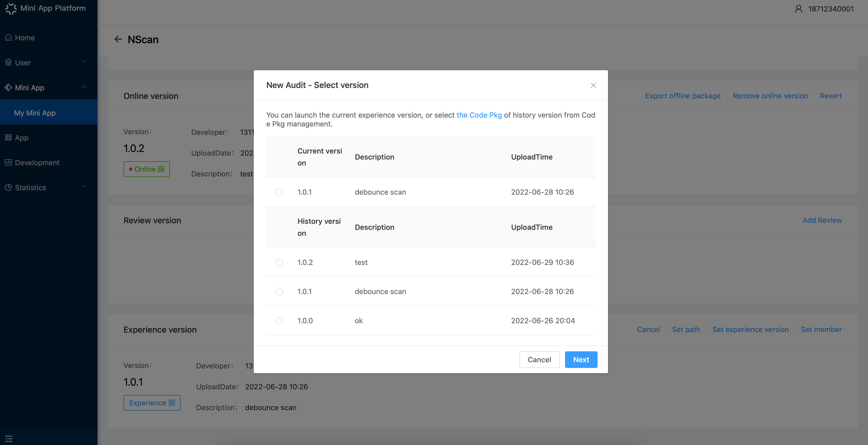Expand the User menu chevron
This screenshot has width=868, height=445.
[x=84, y=62]
